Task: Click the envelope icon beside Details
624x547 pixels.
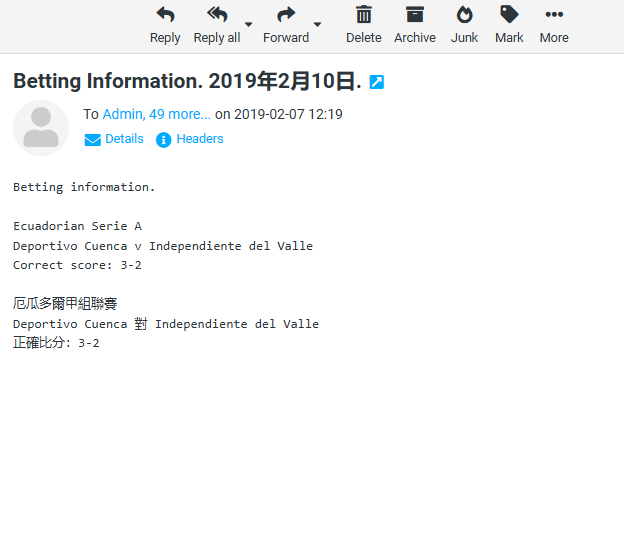Action: tap(93, 140)
